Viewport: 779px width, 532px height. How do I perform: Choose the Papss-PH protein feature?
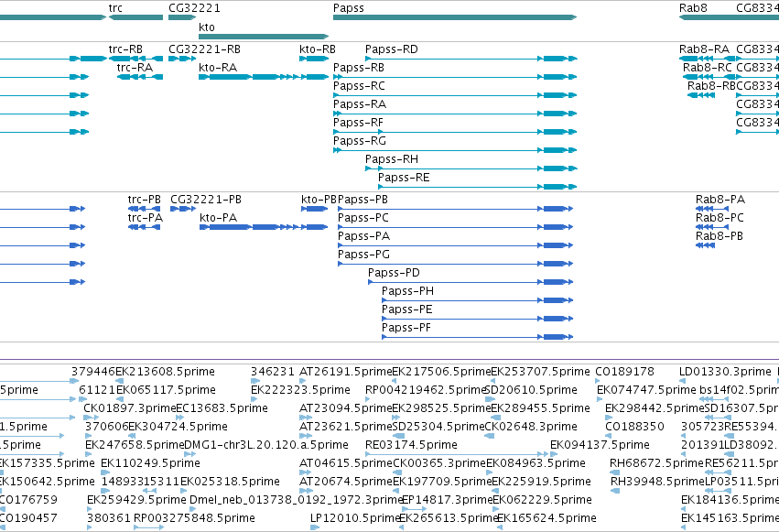tap(478, 300)
